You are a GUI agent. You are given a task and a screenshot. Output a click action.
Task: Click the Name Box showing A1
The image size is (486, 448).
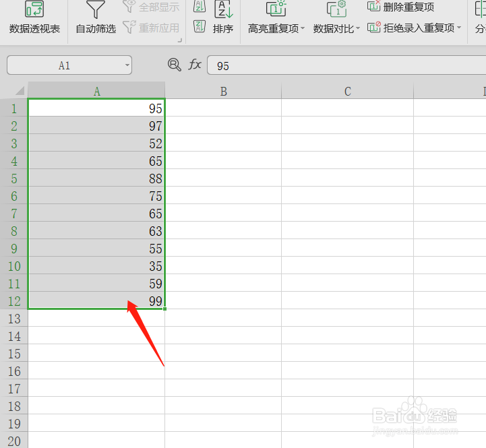pos(65,65)
